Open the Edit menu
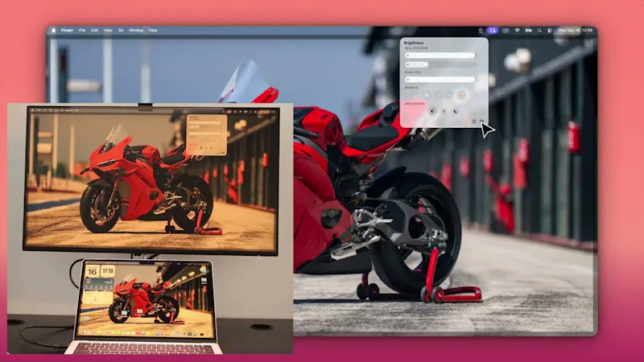Image resolution: width=644 pixels, height=362 pixels. click(x=94, y=31)
